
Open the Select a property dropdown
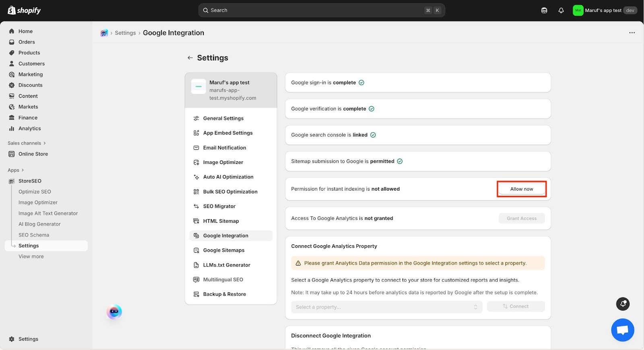[386, 307]
